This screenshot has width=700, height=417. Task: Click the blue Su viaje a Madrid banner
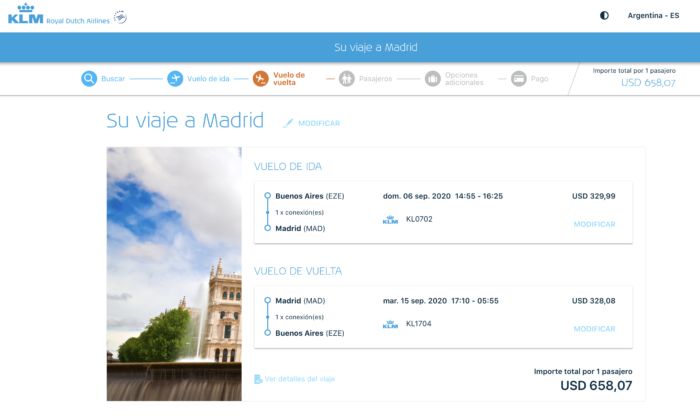point(350,47)
